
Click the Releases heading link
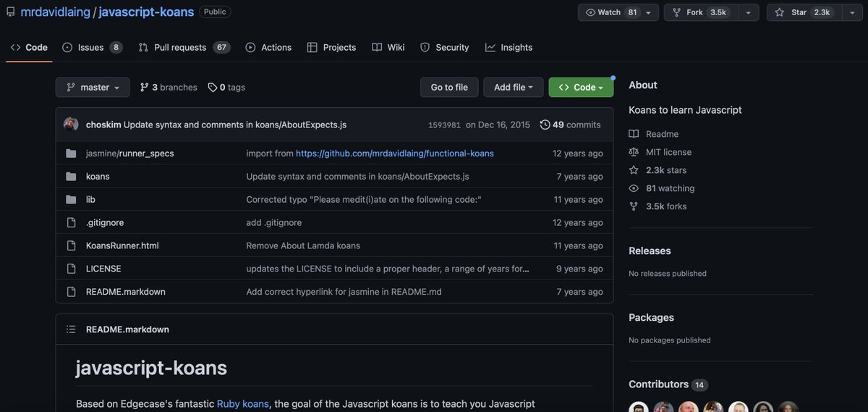point(650,251)
